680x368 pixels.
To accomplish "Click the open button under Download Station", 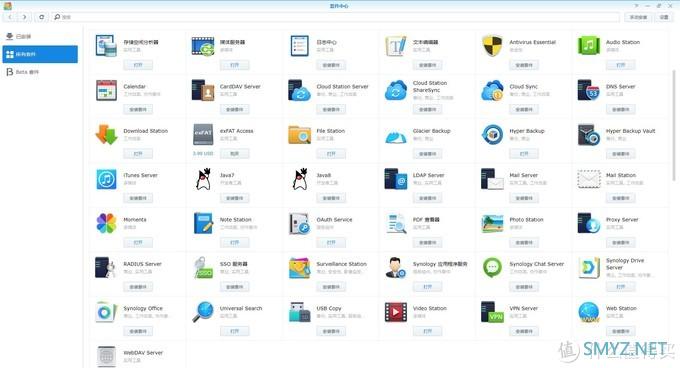I will click(x=138, y=154).
